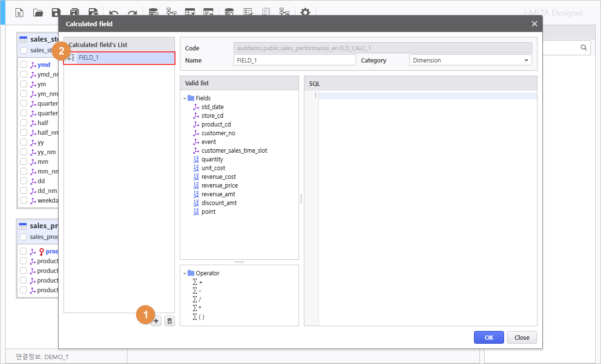The height and width of the screenshot is (364, 601).
Task: Select discount_amt field in Valid list
Action: (x=219, y=203)
